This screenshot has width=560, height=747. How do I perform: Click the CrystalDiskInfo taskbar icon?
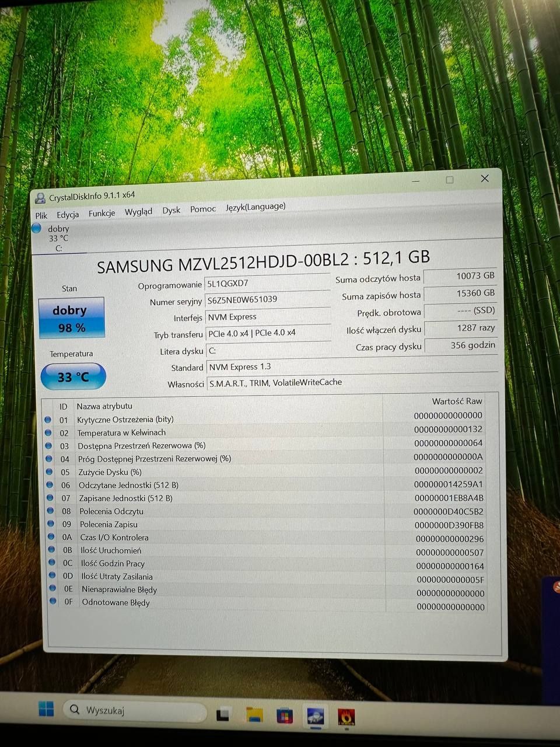(316, 716)
